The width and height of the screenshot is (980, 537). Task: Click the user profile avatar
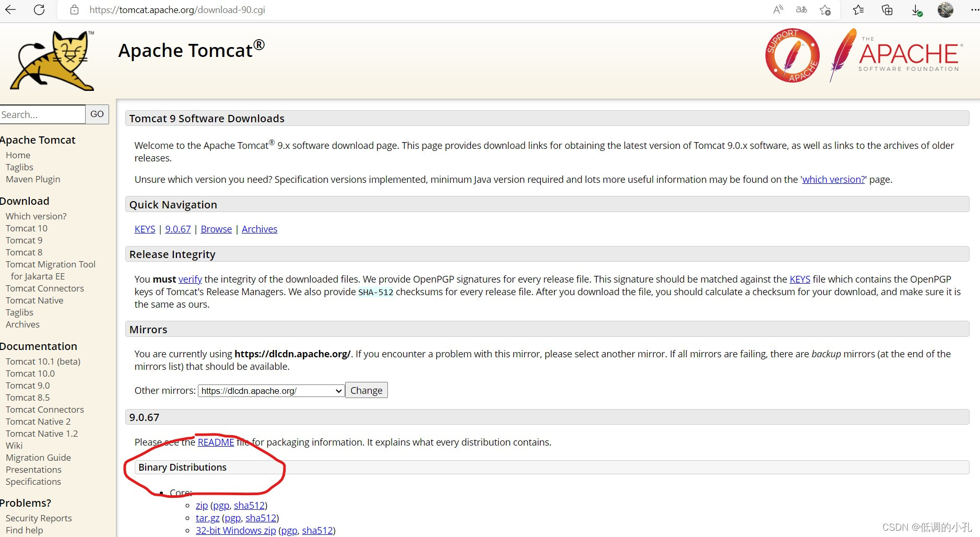click(946, 9)
